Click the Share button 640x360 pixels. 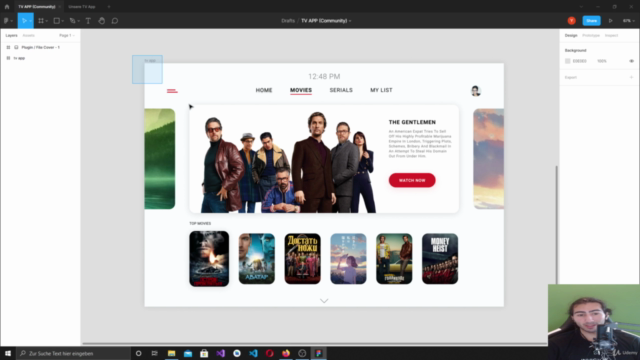[591, 21]
